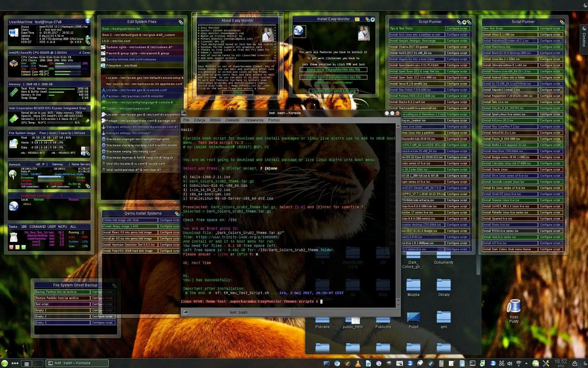
Task: Launch GIMP from the panel
Action: click(x=389, y=363)
